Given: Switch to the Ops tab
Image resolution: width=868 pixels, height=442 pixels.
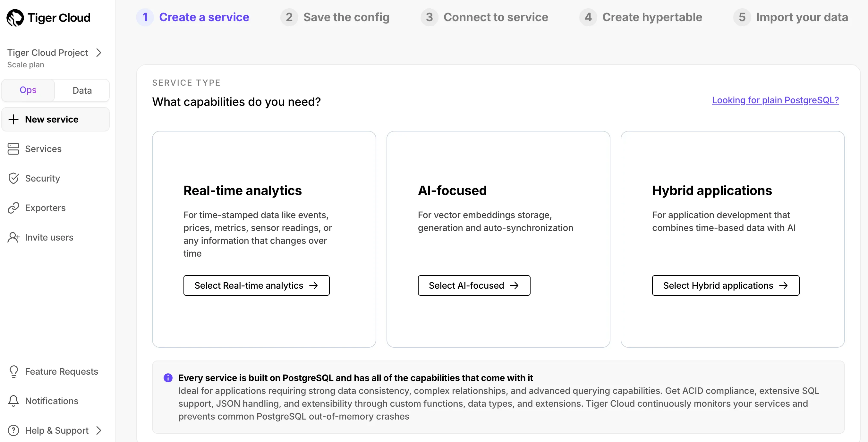Looking at the screenshot, I should pos(28,90).
